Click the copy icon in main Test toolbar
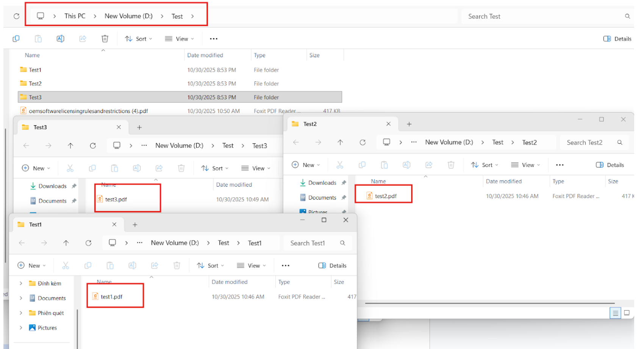 (16, 39)
